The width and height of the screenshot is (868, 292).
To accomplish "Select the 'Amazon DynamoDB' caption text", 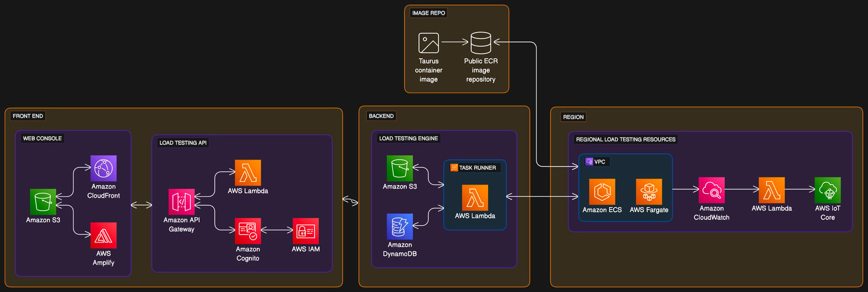I will point(400,249).
